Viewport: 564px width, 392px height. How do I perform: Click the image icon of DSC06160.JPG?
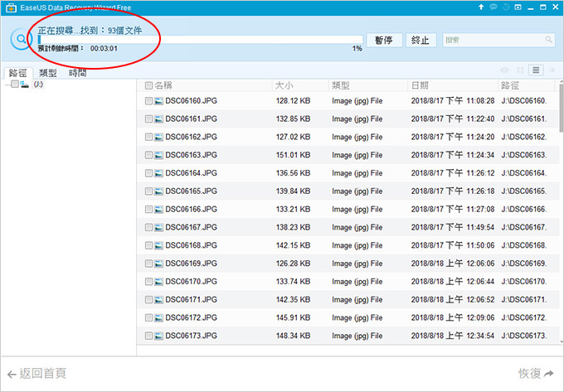[x=158, y=101]
